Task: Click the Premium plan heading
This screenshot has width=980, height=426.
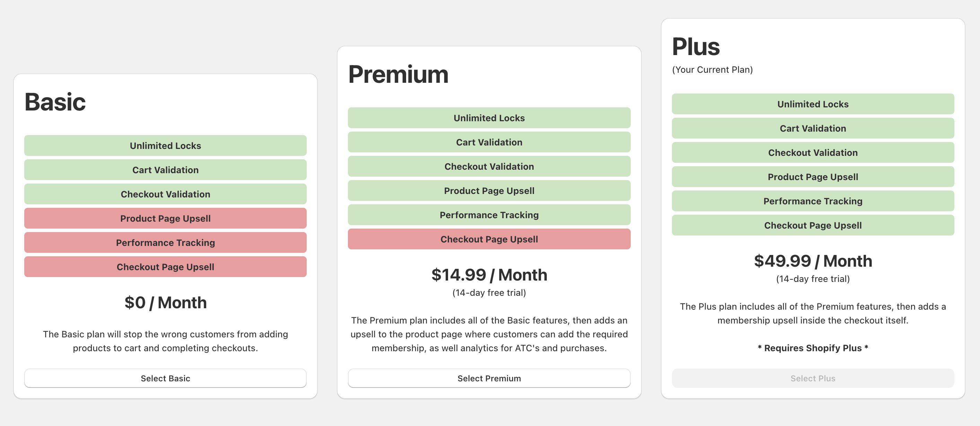Action: click(x=398, y=74)
